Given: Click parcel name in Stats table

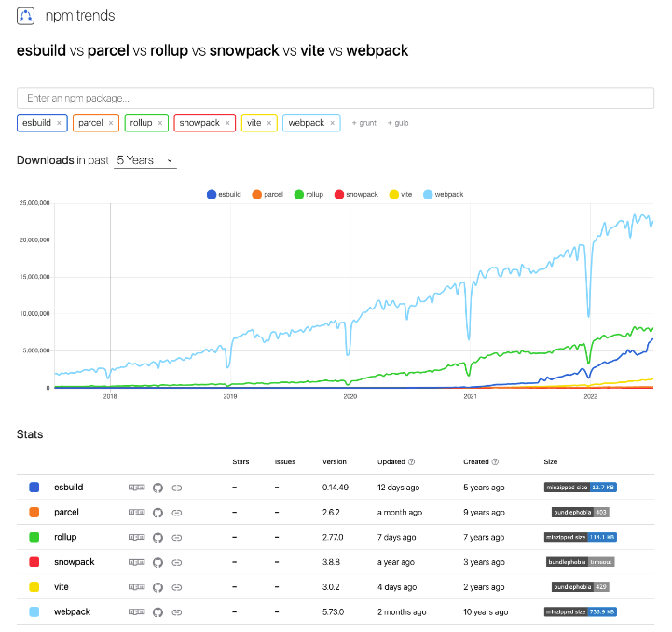Looking at the screenshot, I should tap(66, 513).
